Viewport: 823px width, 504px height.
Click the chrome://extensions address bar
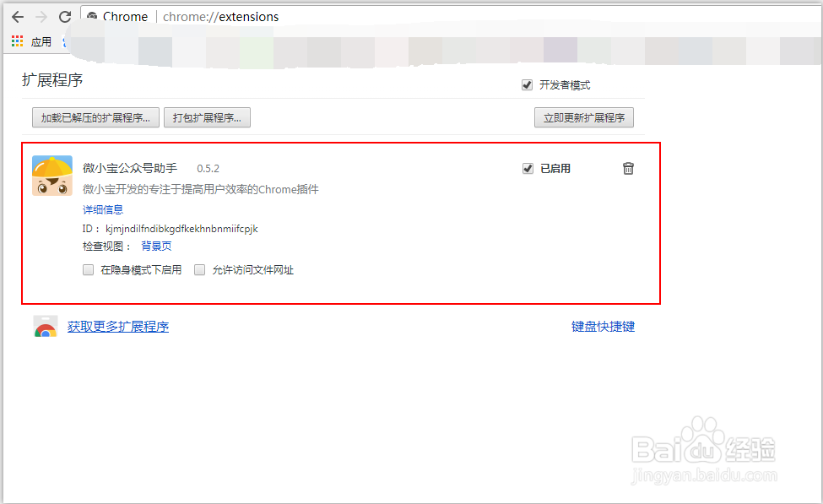tap(452, 17)
